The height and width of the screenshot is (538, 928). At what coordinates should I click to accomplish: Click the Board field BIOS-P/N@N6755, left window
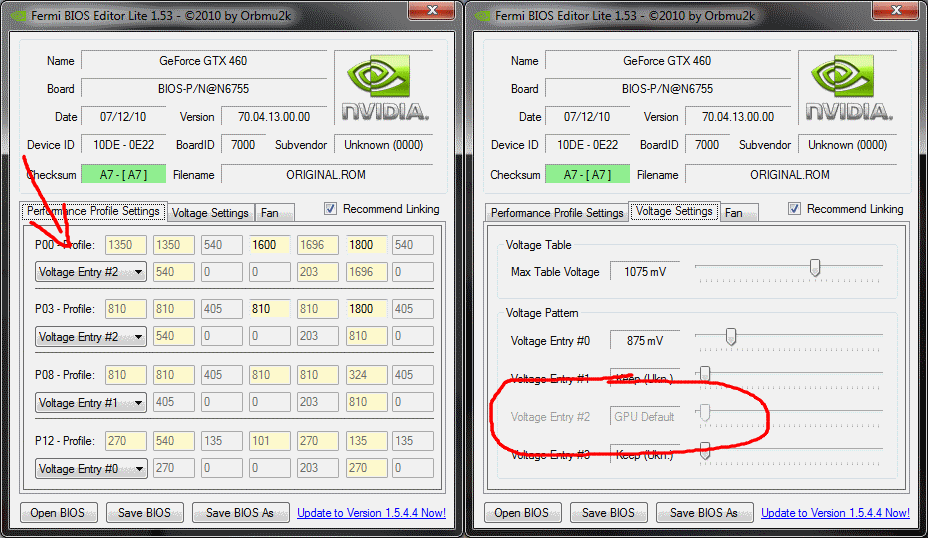(204, 89)
